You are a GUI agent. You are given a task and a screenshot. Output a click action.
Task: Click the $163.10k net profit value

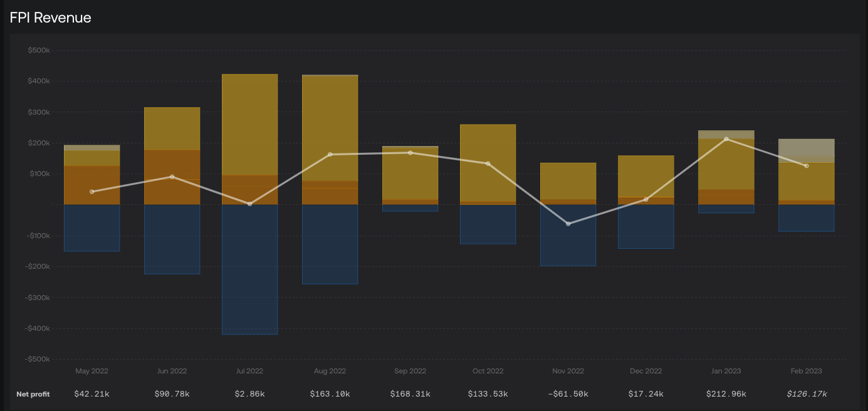[x=330, y=394]
